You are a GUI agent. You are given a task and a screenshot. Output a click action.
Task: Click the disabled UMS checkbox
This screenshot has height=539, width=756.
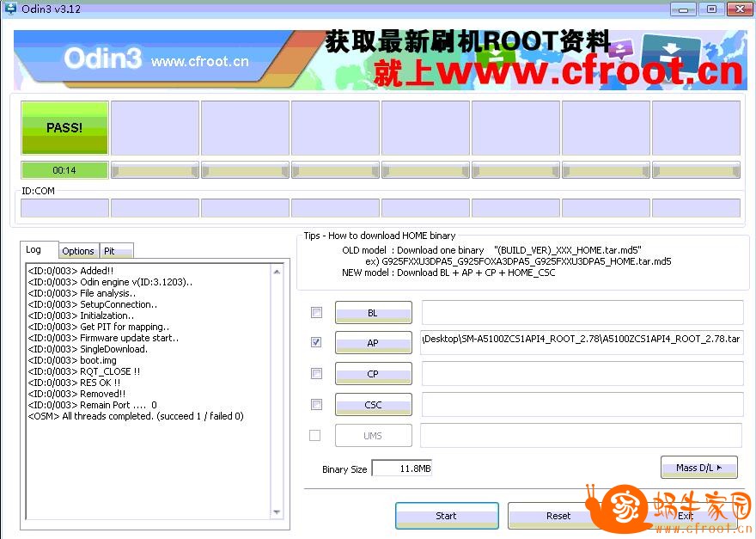click(314, 435)
